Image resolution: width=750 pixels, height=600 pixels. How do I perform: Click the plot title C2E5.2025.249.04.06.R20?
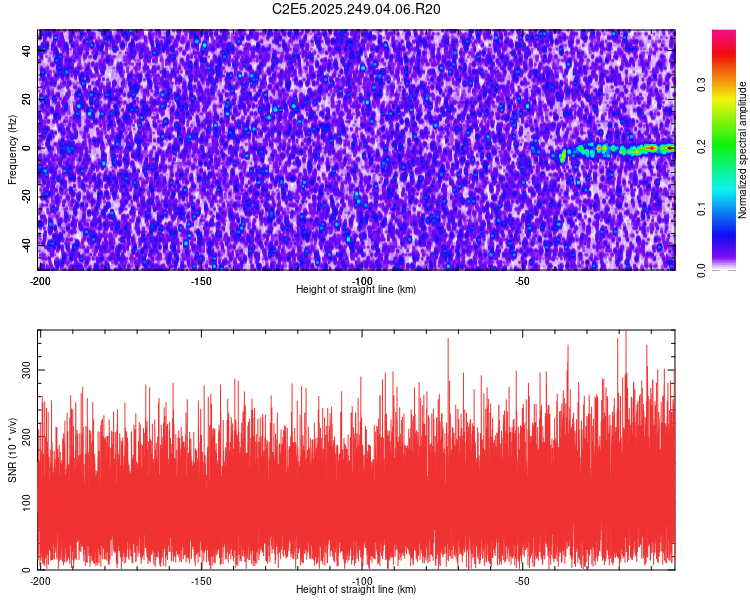click(357, 9)
